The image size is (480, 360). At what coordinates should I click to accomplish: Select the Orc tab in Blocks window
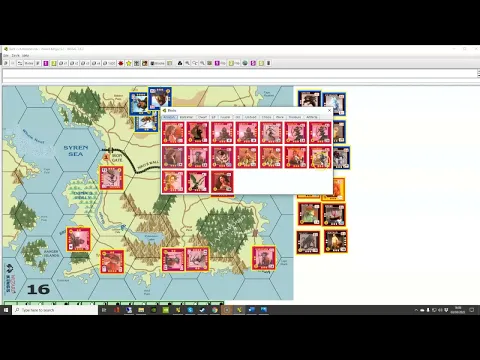(238, 117)
